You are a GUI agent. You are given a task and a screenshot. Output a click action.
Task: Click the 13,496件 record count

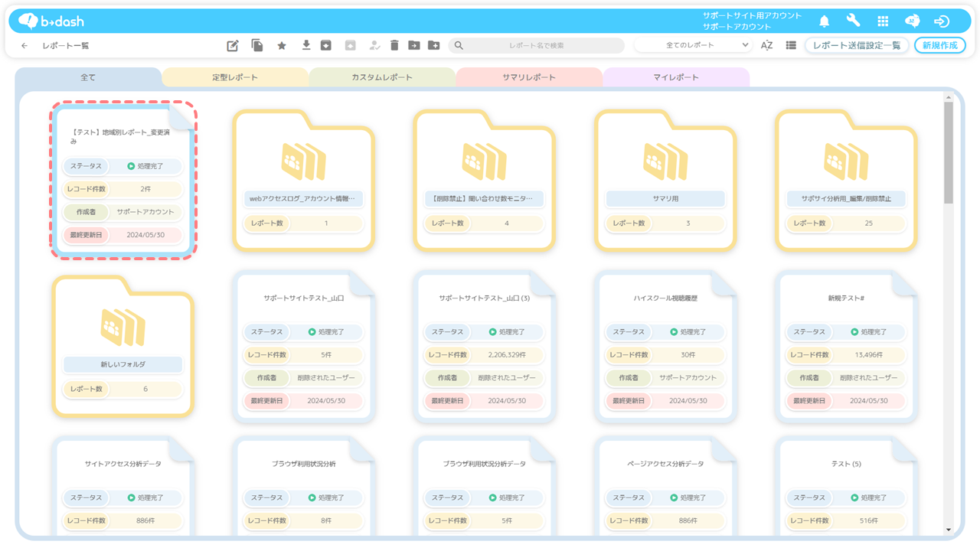coord(867,355)
